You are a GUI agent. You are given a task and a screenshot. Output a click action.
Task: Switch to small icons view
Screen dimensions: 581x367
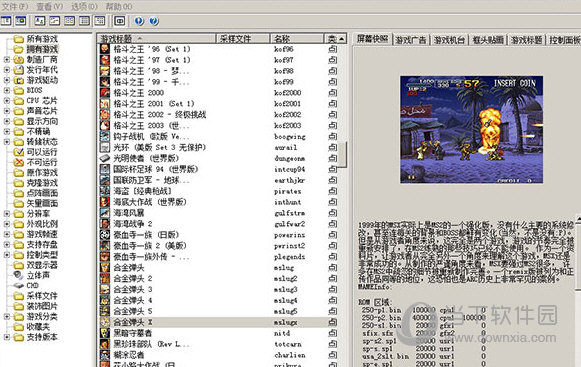tap(54, 21)
